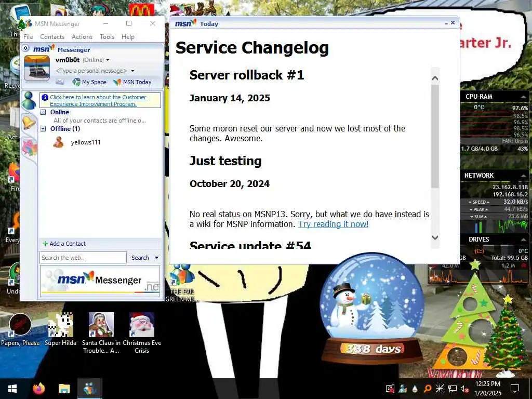Click changelog scrollbar down arrow
532x399 pixels.
point(435,237)
